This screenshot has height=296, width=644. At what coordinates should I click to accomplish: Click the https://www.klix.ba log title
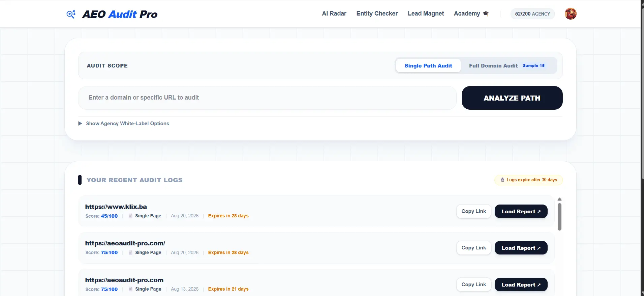116,207
